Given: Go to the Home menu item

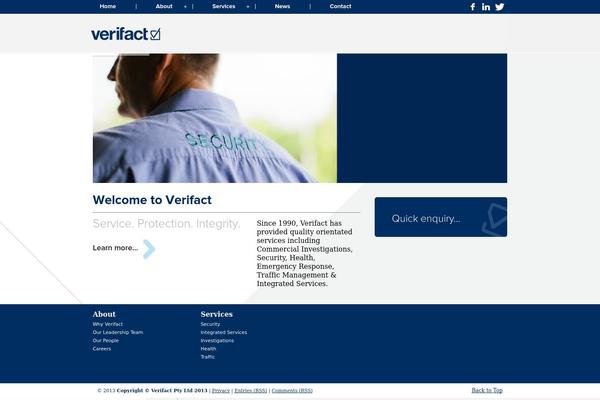Looking at the screenshot, I should coord(108,7).
